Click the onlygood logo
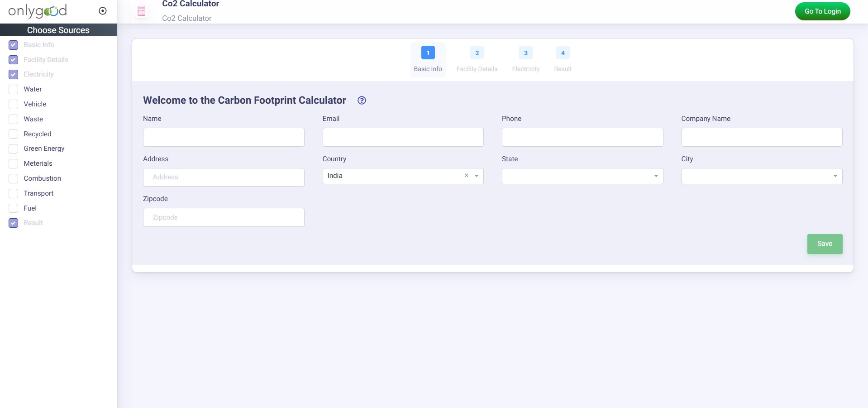Viewport: 868px width, 408px height. click(38, 11)
